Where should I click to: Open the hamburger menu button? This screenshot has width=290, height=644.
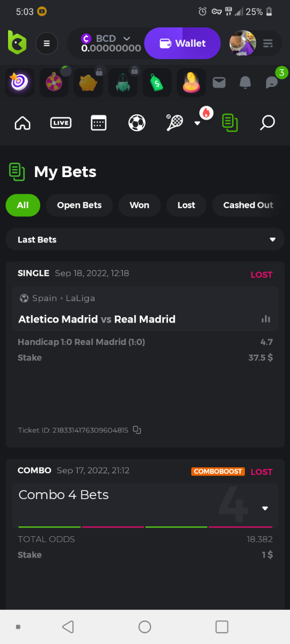(47, 43)
